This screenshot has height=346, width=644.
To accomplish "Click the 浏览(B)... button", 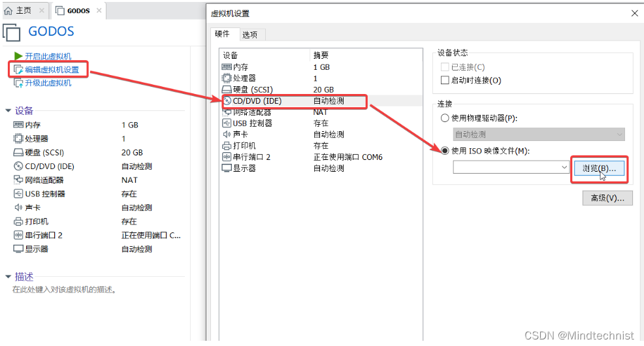I will tap(599, 168).
